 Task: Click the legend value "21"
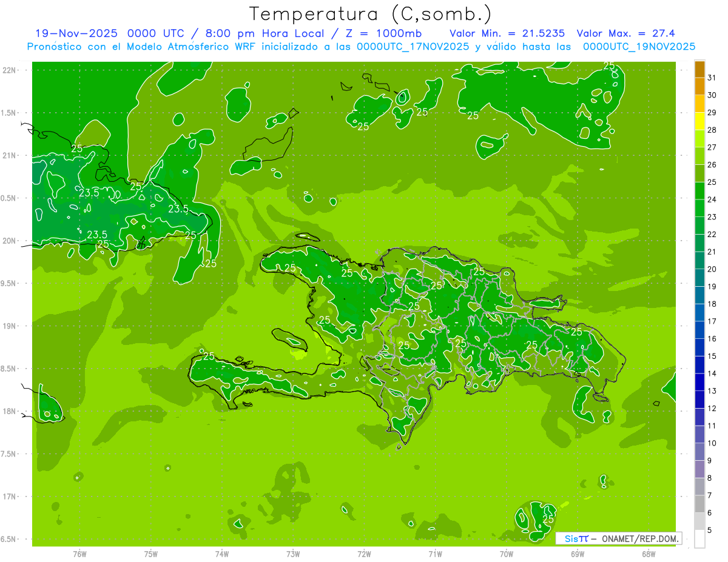pyautogui.click(x=712, y=252)
